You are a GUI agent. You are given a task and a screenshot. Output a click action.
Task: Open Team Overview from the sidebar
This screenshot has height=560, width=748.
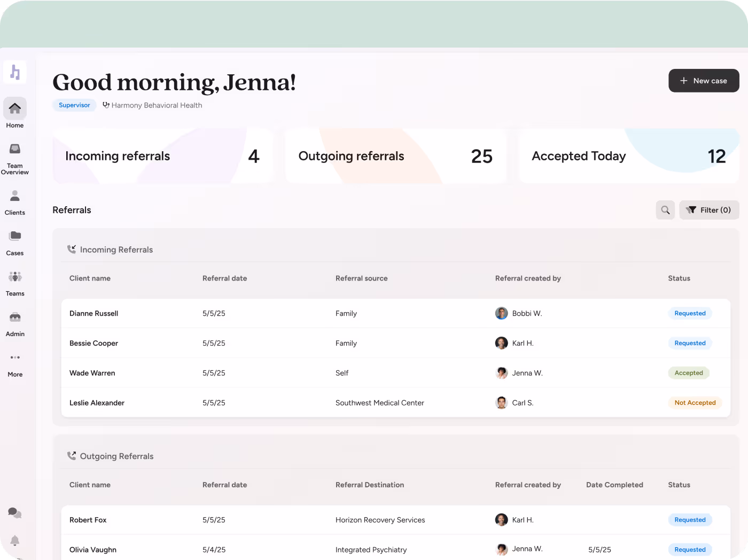(14, 150)
